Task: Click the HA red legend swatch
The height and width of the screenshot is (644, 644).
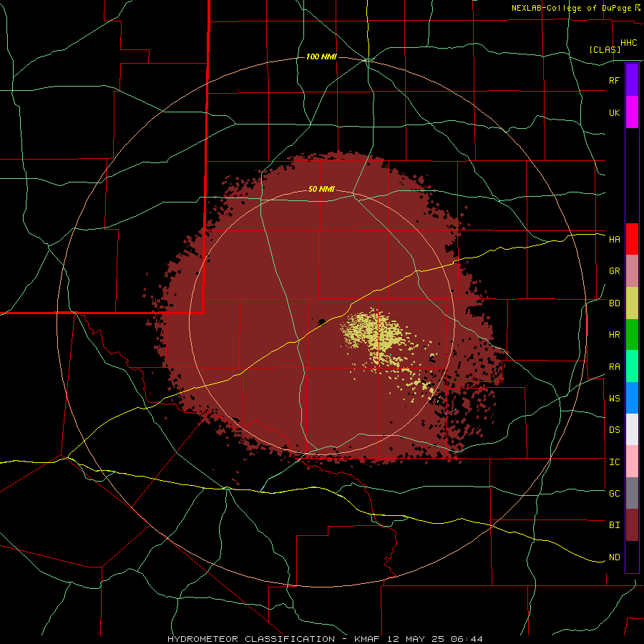Action: 632,239
